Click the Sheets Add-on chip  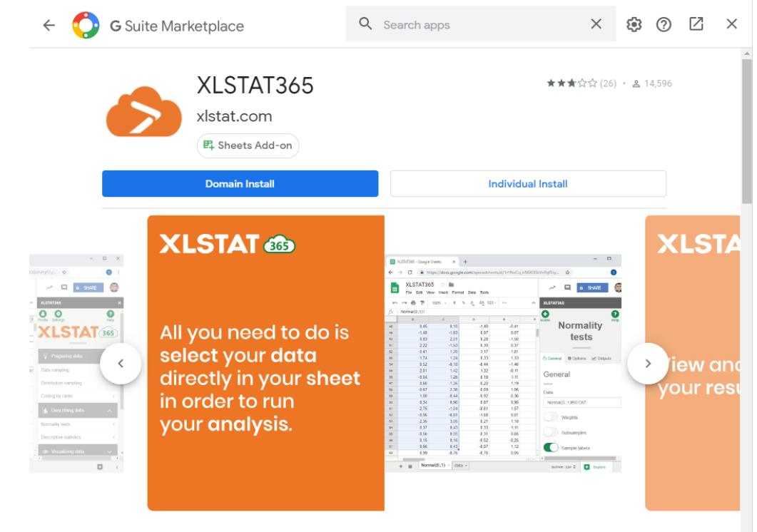pos(248,145)
